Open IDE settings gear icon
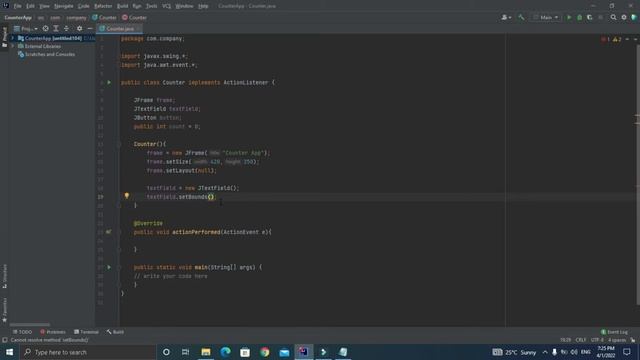Screen dimensions: 640x360 pos(624,18)
